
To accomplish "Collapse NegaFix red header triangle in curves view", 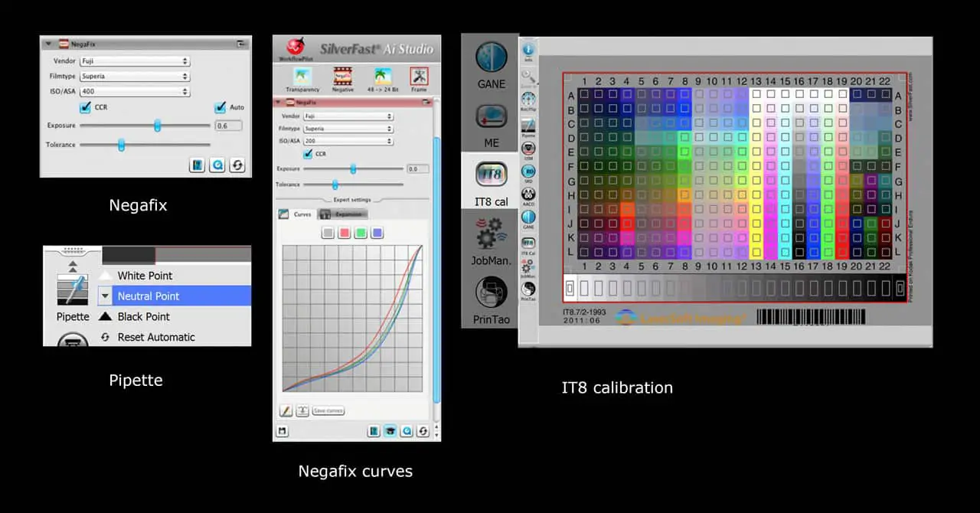I will click(279, 102).
